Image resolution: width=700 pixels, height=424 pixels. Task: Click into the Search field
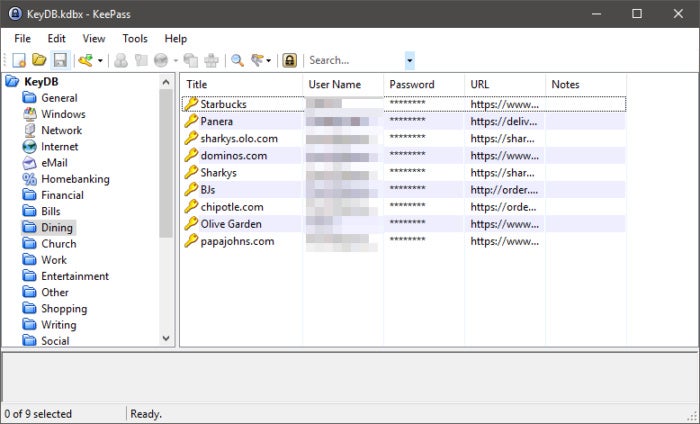coord(356,60)
